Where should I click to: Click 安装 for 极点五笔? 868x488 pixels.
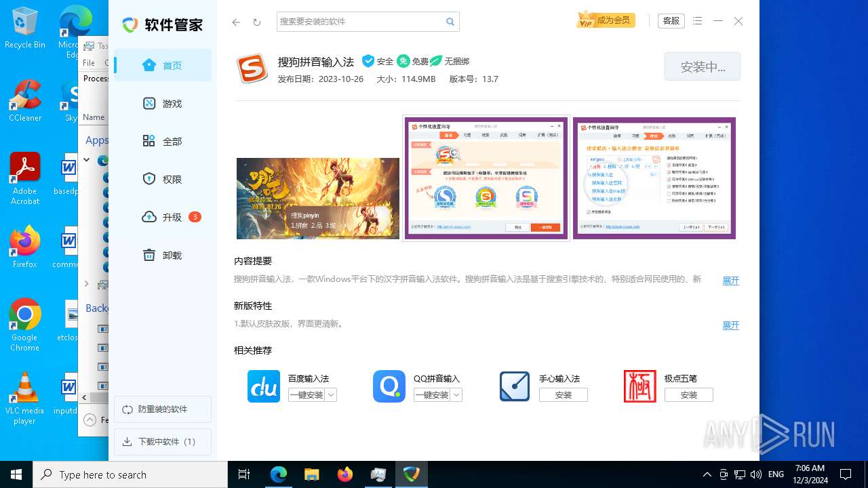pos(689,395)
